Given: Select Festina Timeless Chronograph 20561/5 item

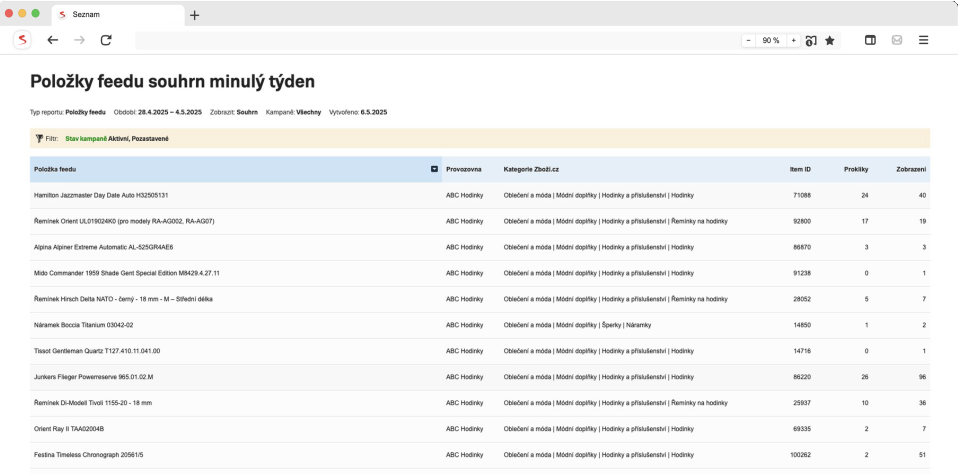Looking at the screenshot, I should click(90, 455).
